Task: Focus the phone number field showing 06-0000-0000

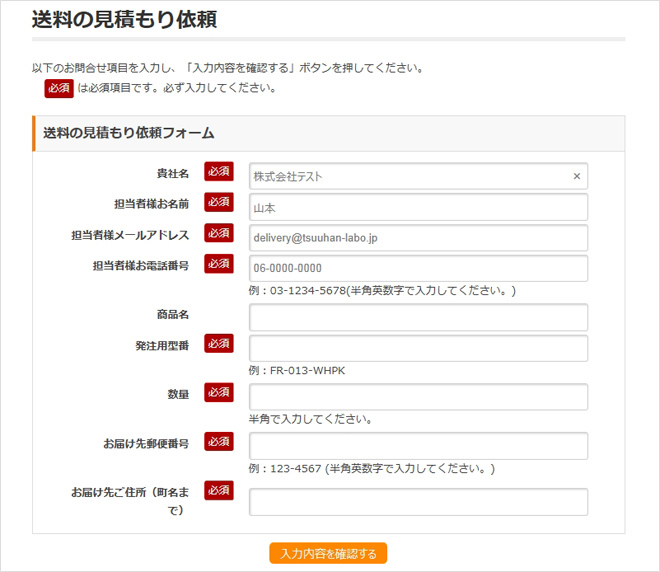Action: pyautogui.click(x=418, y=268)
